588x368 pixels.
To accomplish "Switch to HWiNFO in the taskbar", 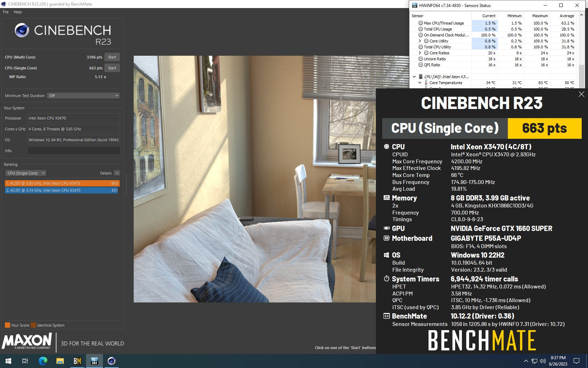I will [x=94, y=361].
